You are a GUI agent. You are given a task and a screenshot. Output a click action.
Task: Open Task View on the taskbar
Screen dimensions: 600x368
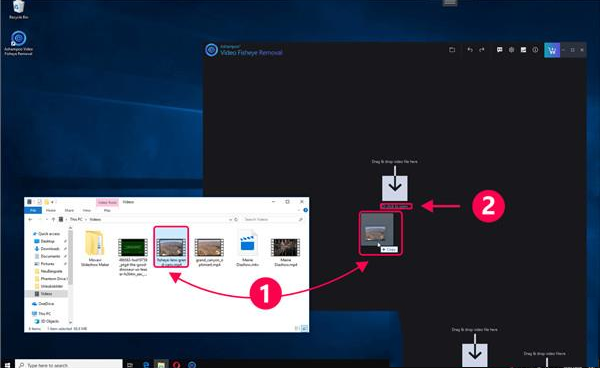(x=130, y=365)
